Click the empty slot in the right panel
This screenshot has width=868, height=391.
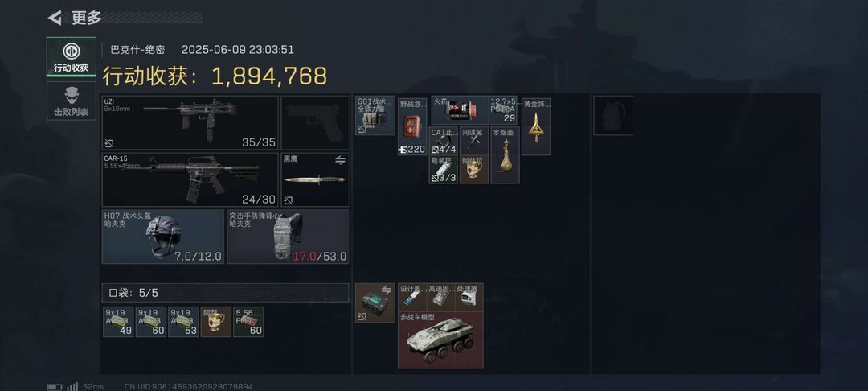pos(613,115)
